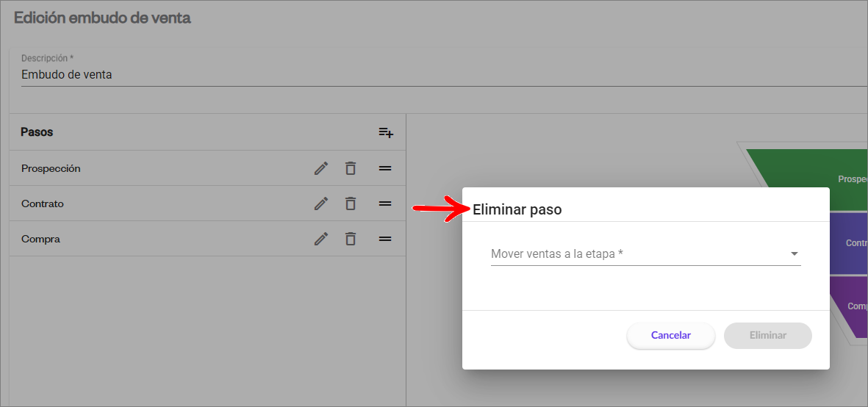Screen dimensions: 868x407
Task: Select the Contrato step name
Action: (x=43, y=203)
